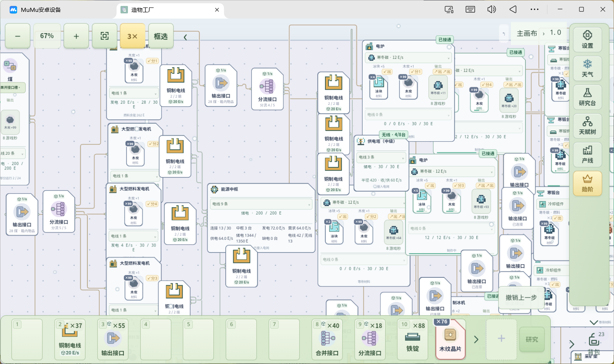Open the 天赋树 talent tree
This screenshot has width=614, height=364.
point(587,125)
